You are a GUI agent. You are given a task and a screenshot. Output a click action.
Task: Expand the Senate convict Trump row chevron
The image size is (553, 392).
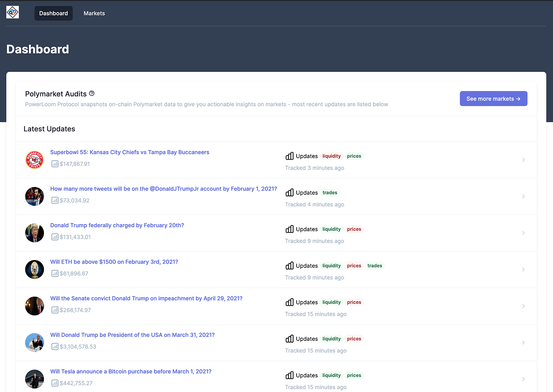pyautogui.click(x=523, y=306)
